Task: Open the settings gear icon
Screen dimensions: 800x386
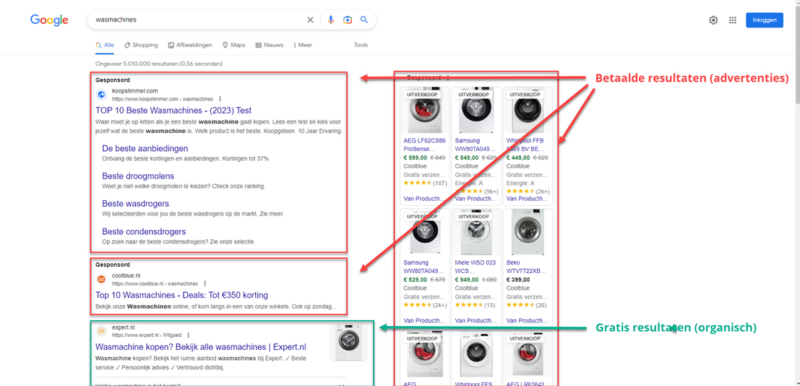Action: [713, 20]
